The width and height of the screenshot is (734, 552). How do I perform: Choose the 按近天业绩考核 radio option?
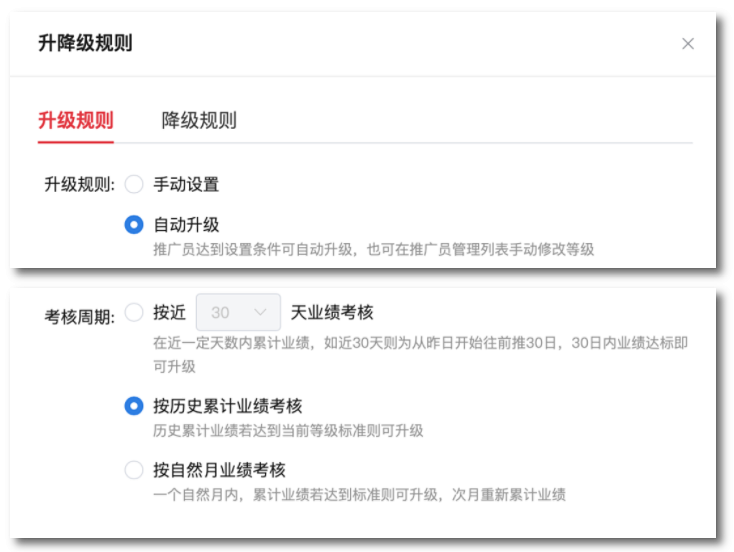134,312
